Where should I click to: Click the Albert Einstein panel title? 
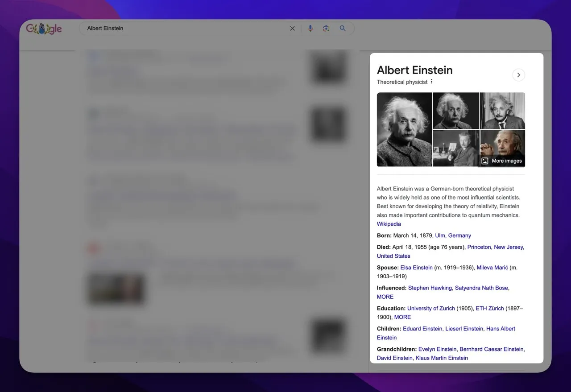point(415,70)
